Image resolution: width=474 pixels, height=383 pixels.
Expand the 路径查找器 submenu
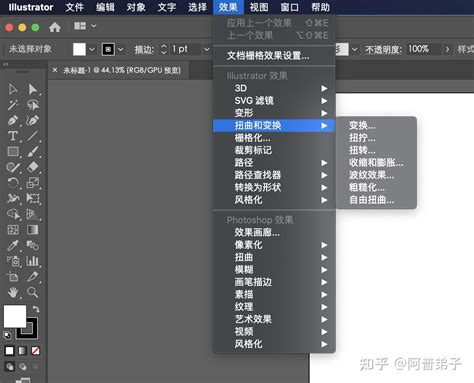click(274, 175)
